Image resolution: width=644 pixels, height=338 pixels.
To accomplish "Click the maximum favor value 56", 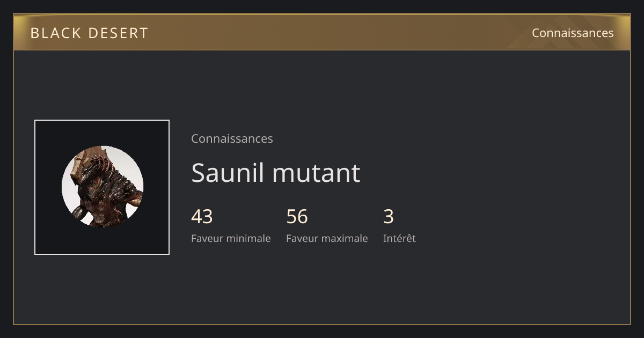I will click(297, 217).
